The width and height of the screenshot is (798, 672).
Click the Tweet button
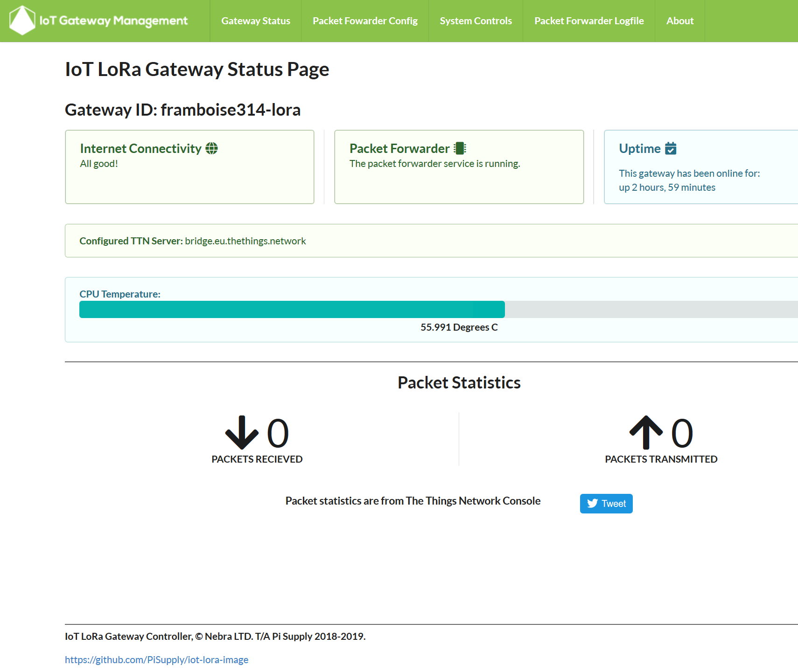(606, 504)
